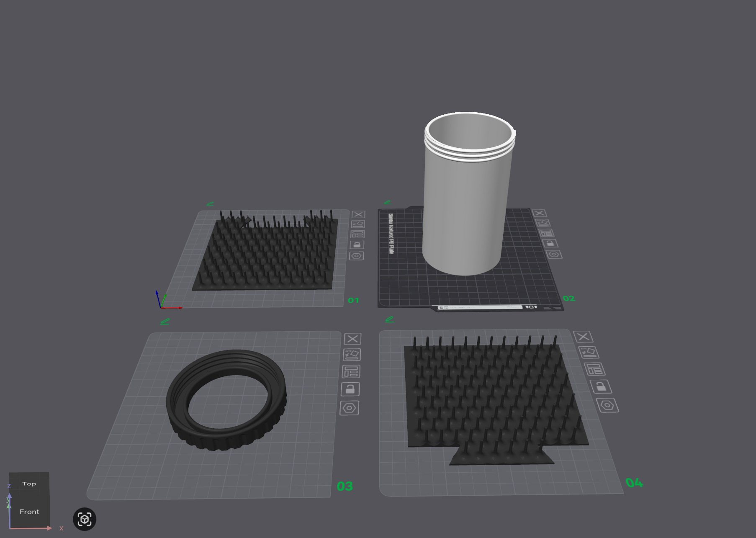Toggle the lock on plate 01
This screenshot has height=538, width=756.
point(357,245)
